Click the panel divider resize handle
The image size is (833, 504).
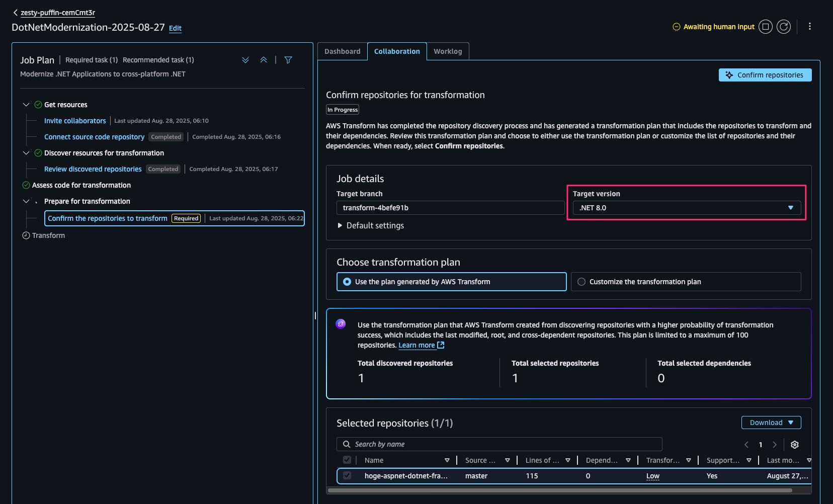(315, 316)
